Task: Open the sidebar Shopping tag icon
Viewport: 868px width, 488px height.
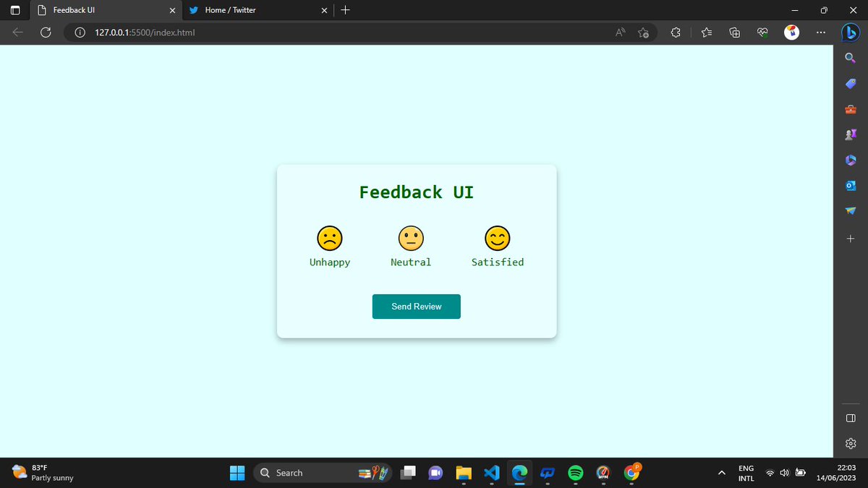Action: [851, 84]
